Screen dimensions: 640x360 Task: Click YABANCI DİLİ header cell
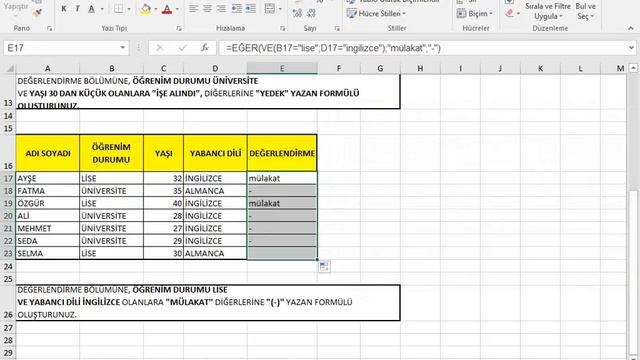tap(215, 153)
